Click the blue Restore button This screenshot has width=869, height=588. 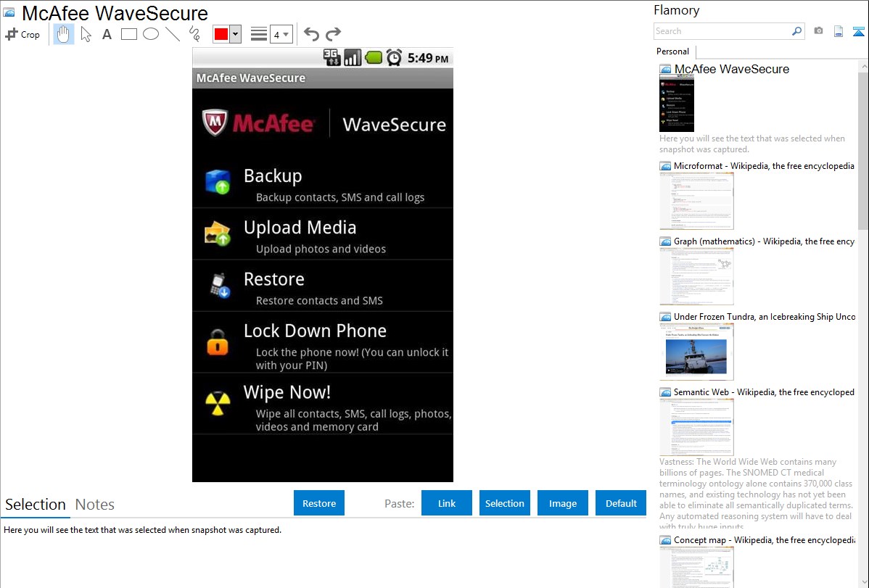319,503
